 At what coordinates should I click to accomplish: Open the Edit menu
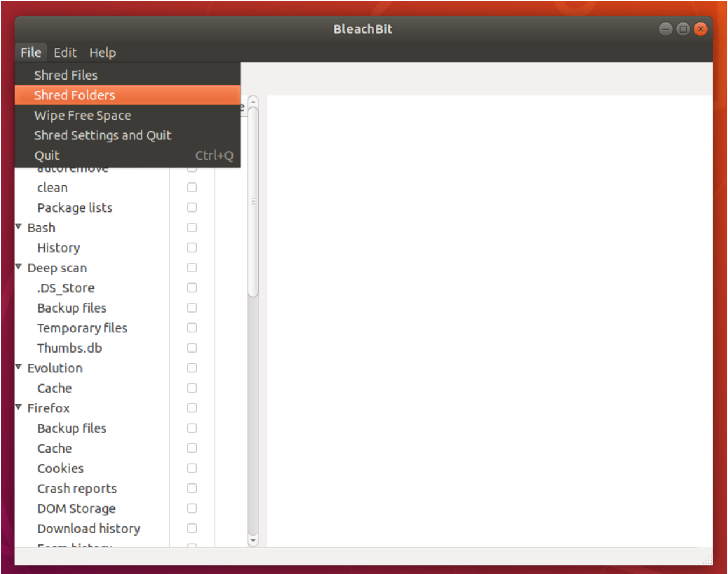pyautogui.click(x=65, y=53)
